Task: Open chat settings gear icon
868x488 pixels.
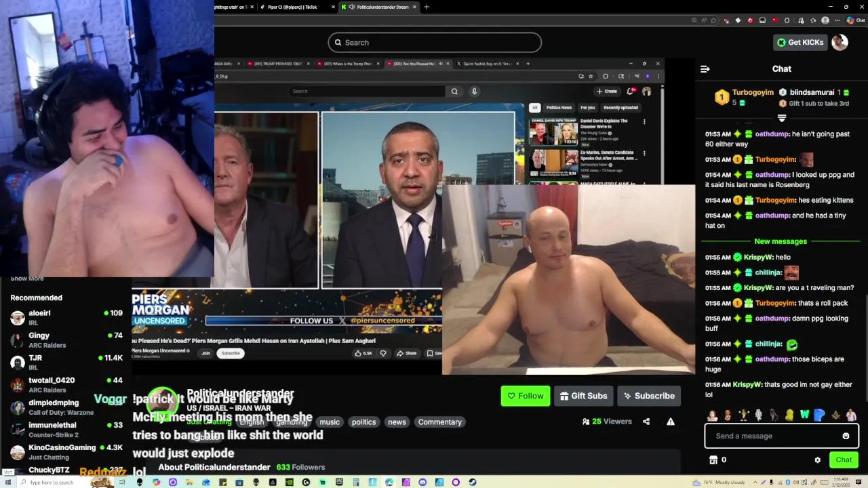Action: (817, 460)
